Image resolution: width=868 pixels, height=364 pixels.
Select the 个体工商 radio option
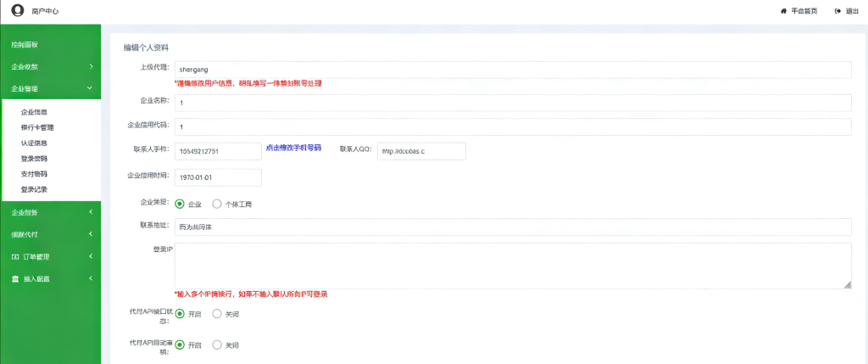[x=217, y=204]
